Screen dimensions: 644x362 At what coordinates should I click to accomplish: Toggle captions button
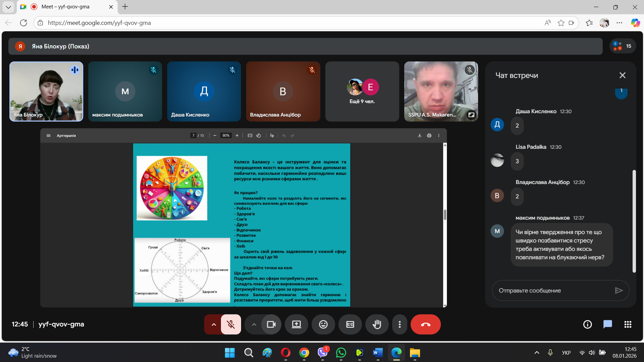pos(350,324)
